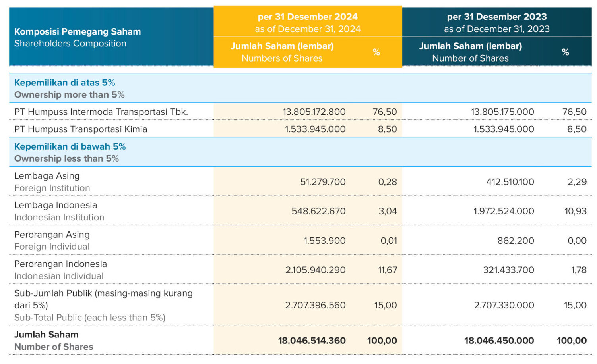This screenshot has height=364, width=597.
Task: Click the value 862.200
Action: (x=516, y=241)
